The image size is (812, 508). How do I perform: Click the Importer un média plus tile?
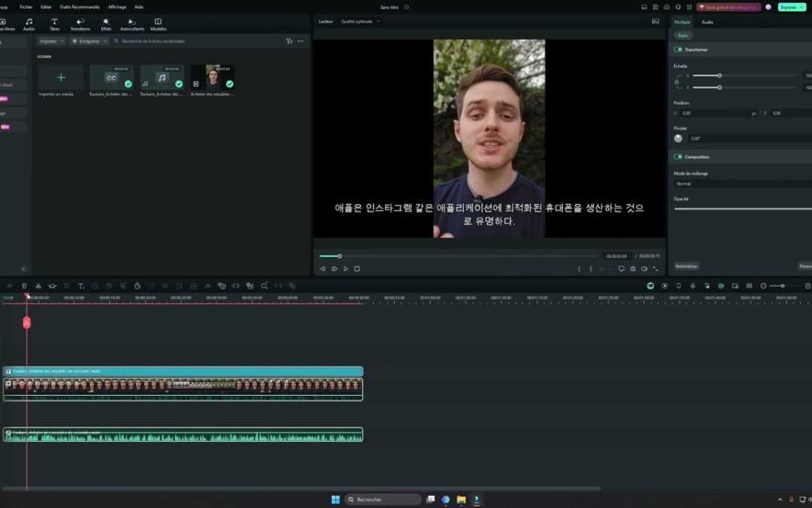tap(61, 78)
